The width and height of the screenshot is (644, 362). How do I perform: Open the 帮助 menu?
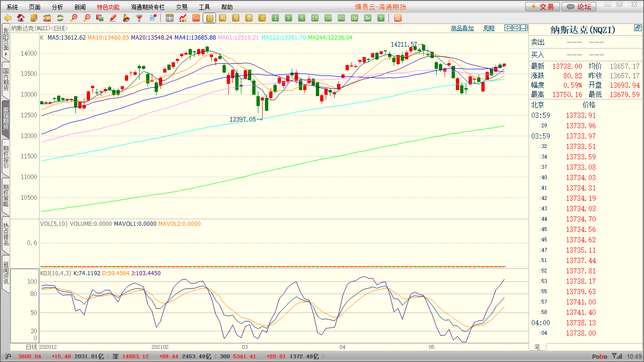227,7
